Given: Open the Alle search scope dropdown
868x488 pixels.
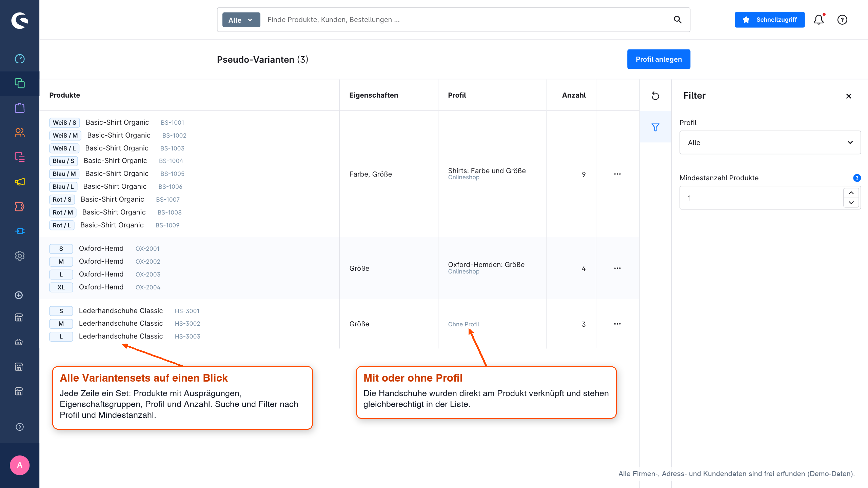Looking at the screenshot, I should (241, 20).
